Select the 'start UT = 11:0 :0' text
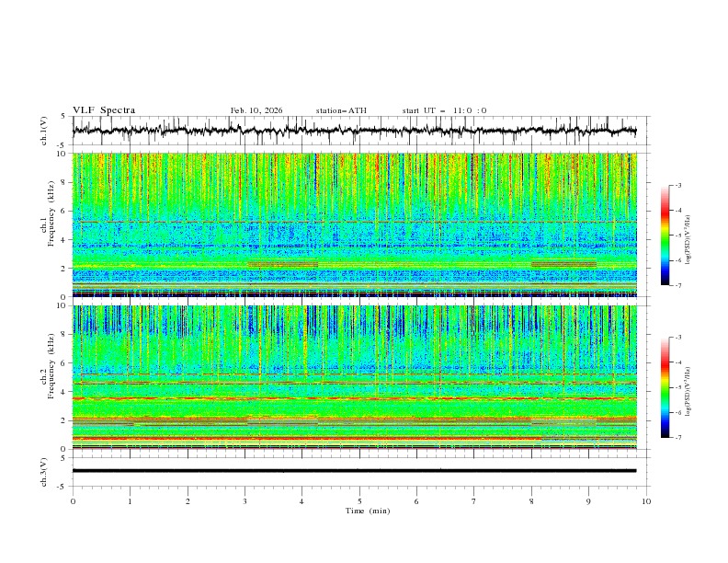This screenshot has width=728, height=563. click(x=444, y=110)
